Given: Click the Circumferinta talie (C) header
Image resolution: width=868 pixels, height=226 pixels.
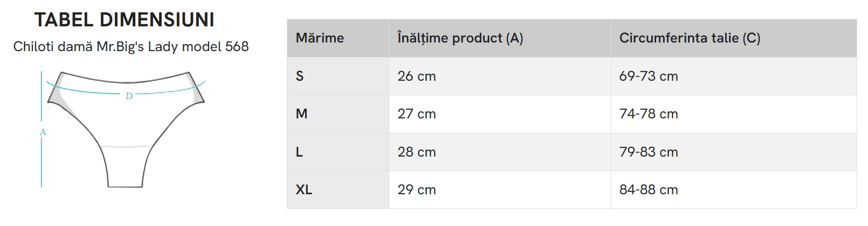Looking at the screenshot, I should 690,38.
